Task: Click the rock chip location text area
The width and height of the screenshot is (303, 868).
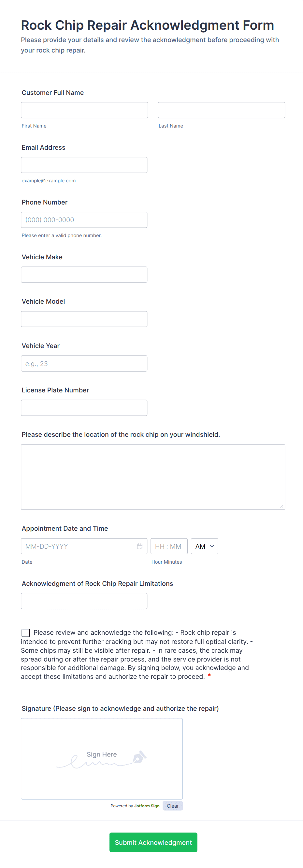Action: (x=153, y=477)
